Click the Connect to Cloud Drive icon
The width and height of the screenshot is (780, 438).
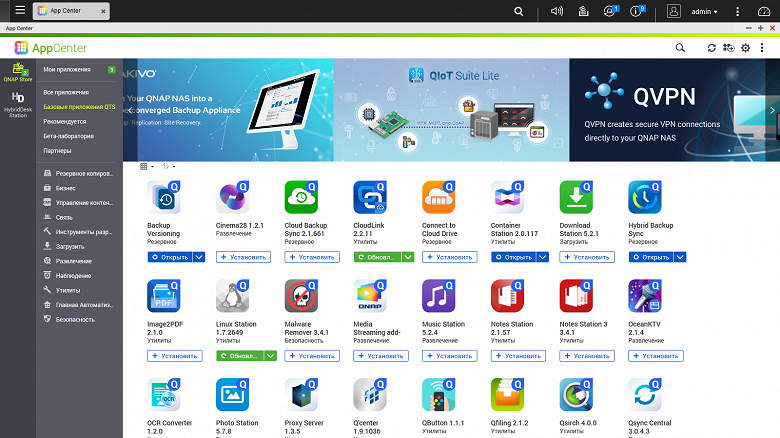[438, 197]
